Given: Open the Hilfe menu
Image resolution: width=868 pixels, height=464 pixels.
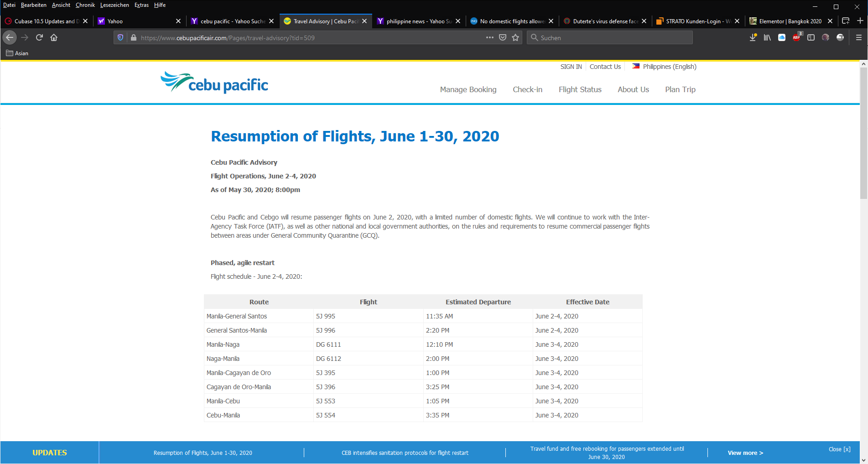Looking at the screenshot, I should pos(160,5).
